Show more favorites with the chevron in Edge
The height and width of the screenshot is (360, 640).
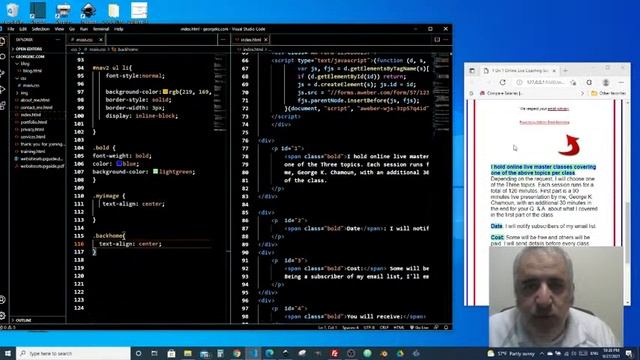click(582, 93)
